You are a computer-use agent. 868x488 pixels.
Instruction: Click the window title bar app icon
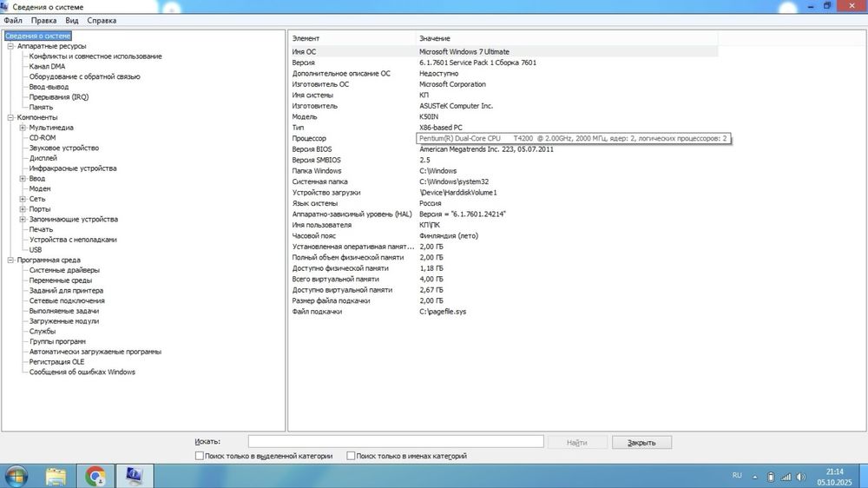(5, 7)
